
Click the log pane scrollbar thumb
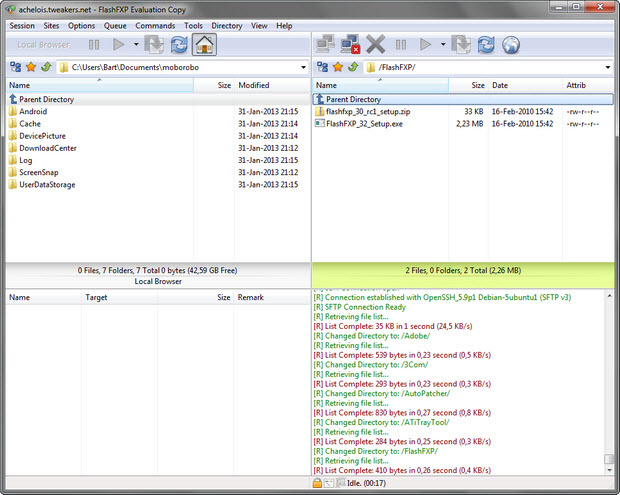609,459
